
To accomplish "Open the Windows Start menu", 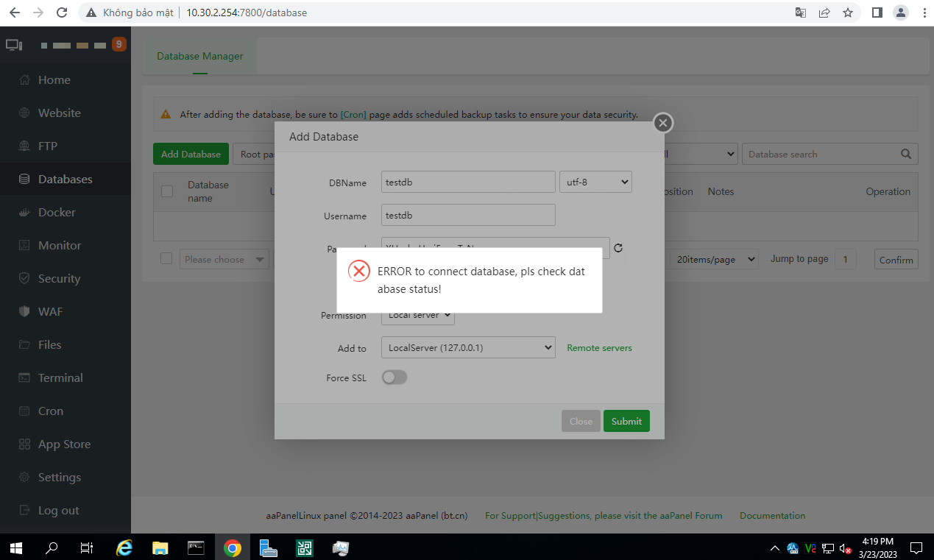I will tap(15, 547).
